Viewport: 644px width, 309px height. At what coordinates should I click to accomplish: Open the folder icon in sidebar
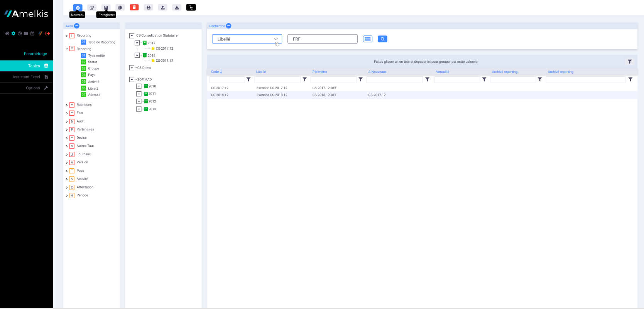(x=26, y=34)
